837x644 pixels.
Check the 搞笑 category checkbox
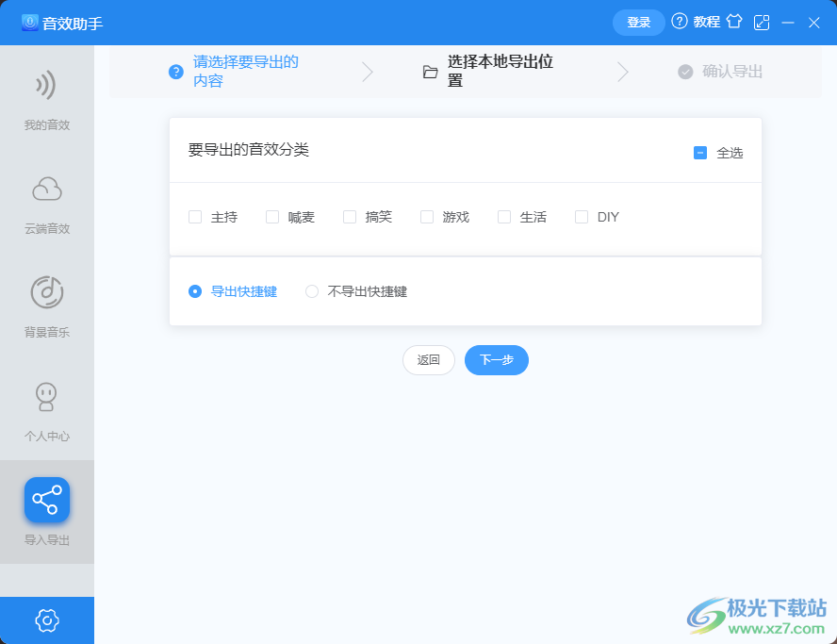[349, 217]
